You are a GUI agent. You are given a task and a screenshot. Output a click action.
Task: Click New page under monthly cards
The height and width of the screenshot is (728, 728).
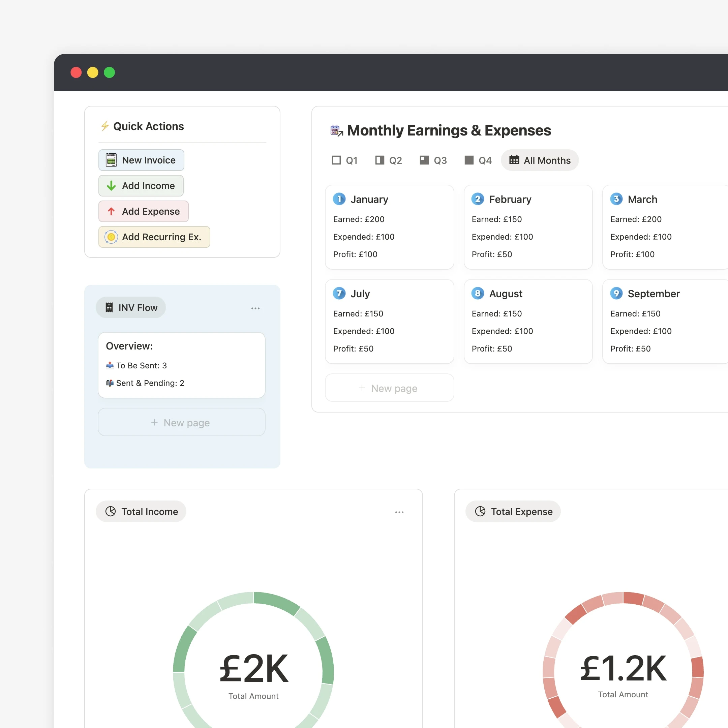pyautogui.click(x=389, y=388)
